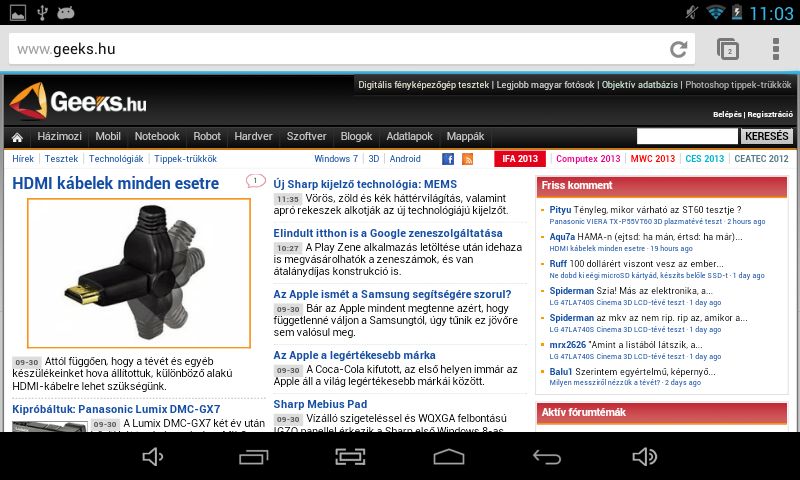Open article Új Sharp kijelző technológia: MEMS
Screen dimensions: 800x480
click(365, 184)
